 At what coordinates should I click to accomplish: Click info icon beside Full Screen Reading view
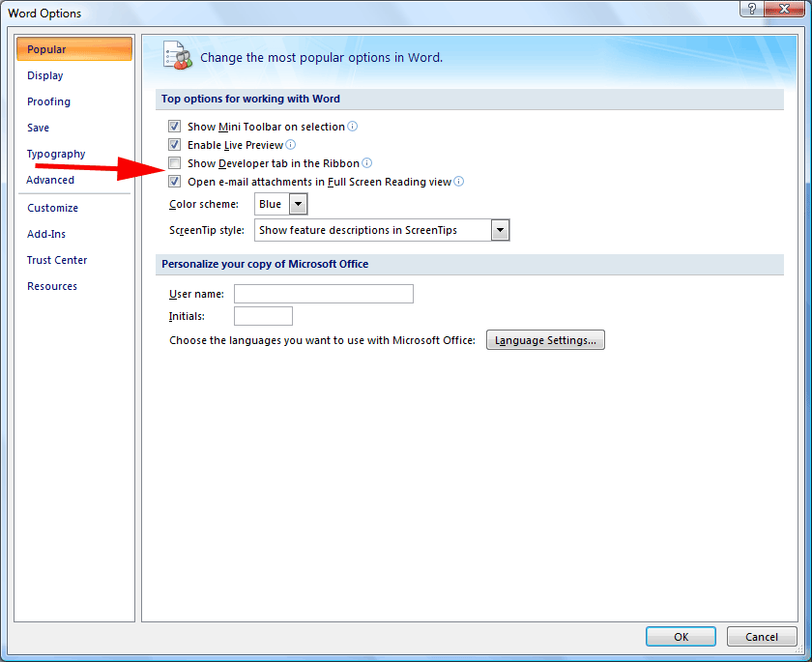pos(459,181)
